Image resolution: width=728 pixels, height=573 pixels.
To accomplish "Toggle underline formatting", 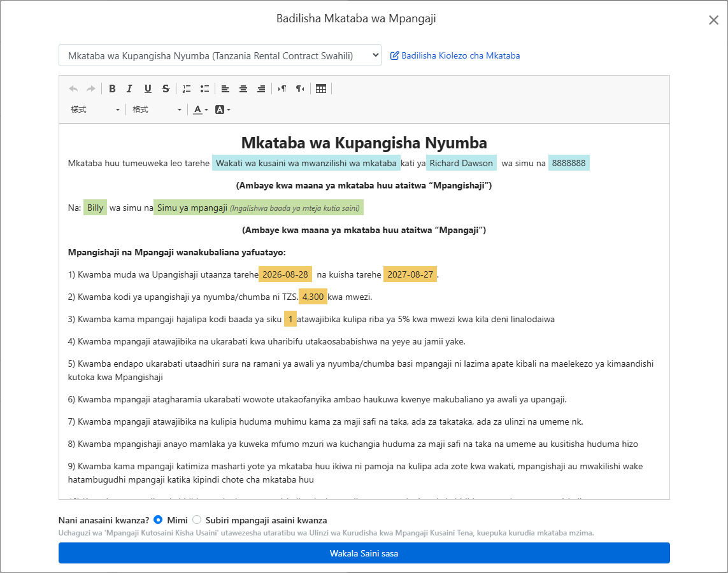I will [148, 88].
